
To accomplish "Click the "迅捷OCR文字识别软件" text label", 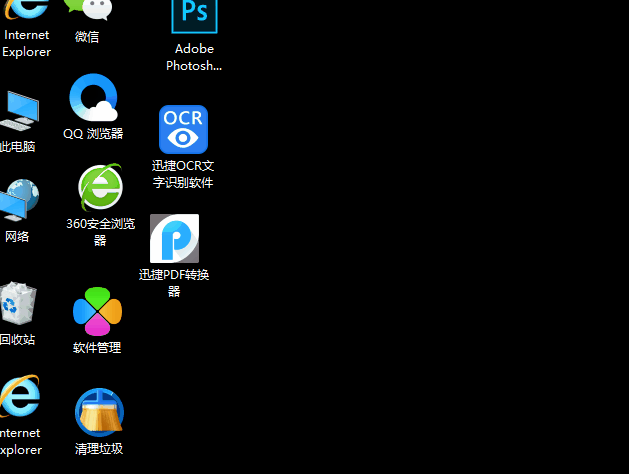I will coord(183,174).
